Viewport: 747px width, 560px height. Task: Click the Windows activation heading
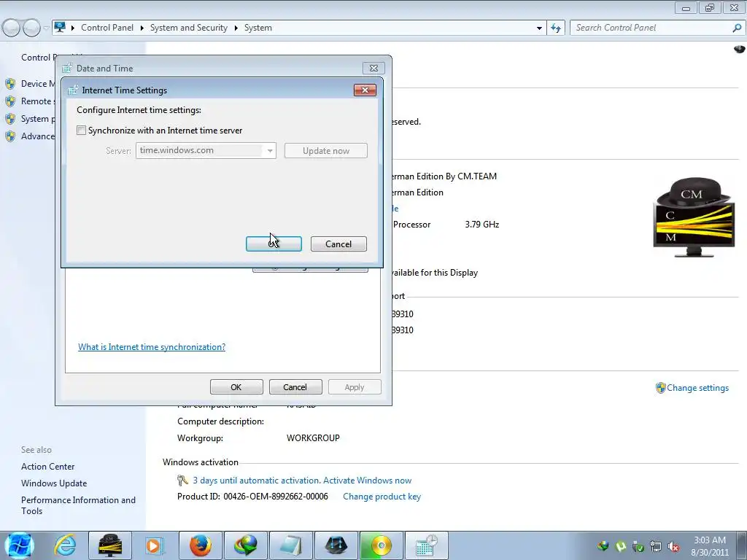pos(200,462)
